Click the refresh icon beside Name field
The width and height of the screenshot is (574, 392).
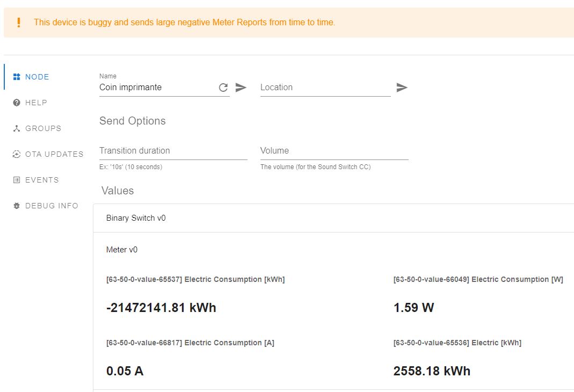(223, 88)
